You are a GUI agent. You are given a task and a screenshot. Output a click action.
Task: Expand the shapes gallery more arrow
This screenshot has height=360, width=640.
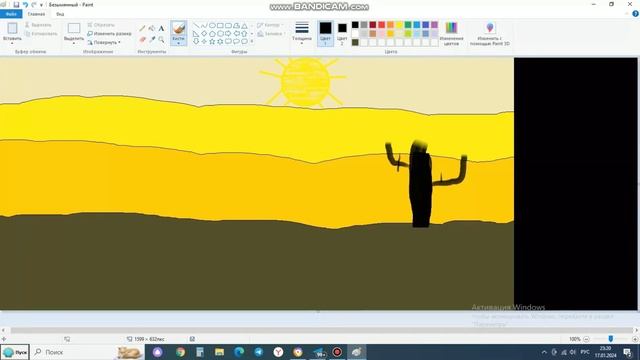pyautogui.click(x=252, y=41)
